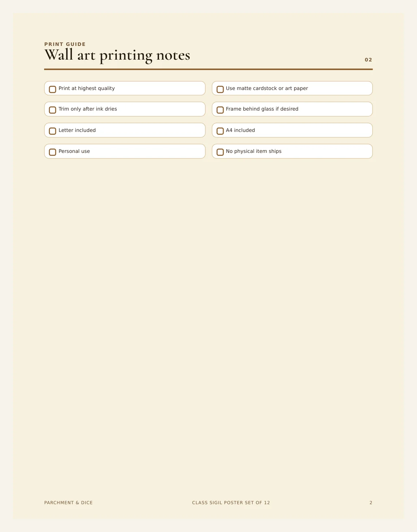Click the page number 2 in footer

pos(371,503)
